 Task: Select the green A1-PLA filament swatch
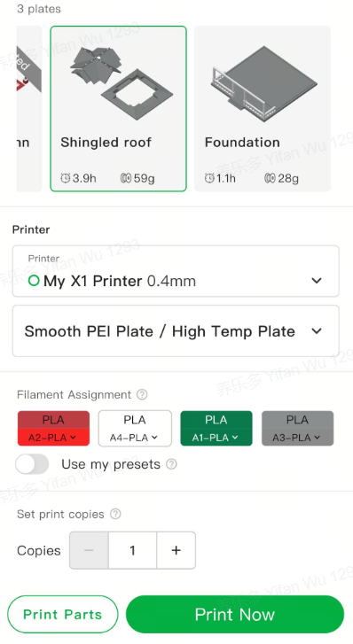pyautogui.click(x=216, y=428)
